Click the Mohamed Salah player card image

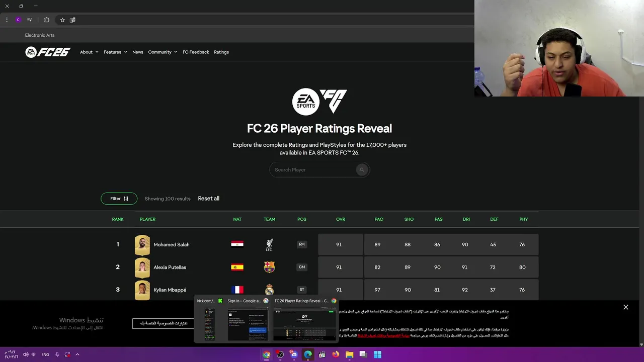coord(142,245)
